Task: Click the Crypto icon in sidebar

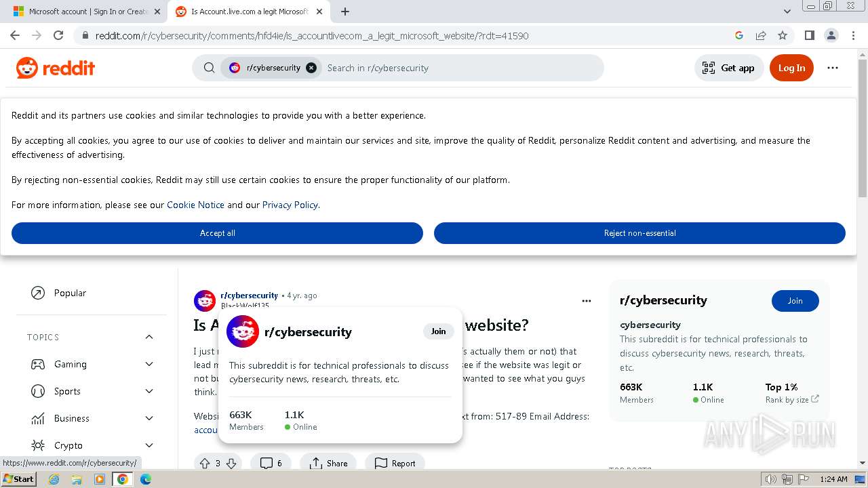Action: (x=38, y=445)
